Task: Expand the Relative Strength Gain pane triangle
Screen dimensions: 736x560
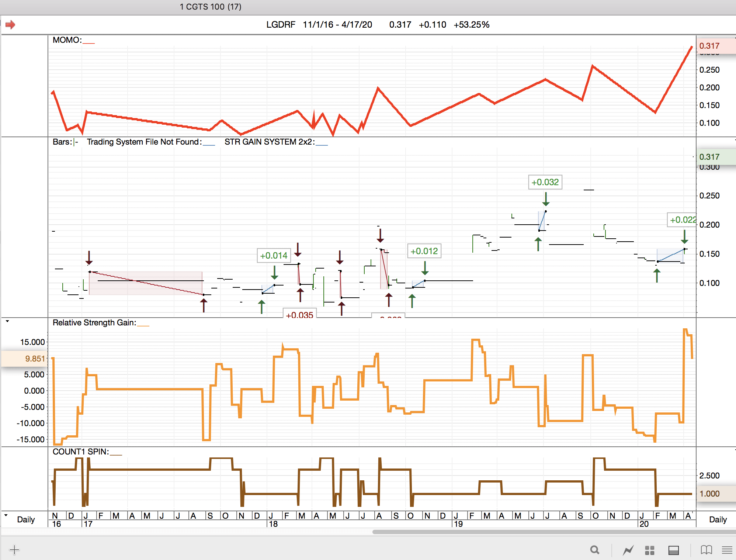Action: coord(7,321)
